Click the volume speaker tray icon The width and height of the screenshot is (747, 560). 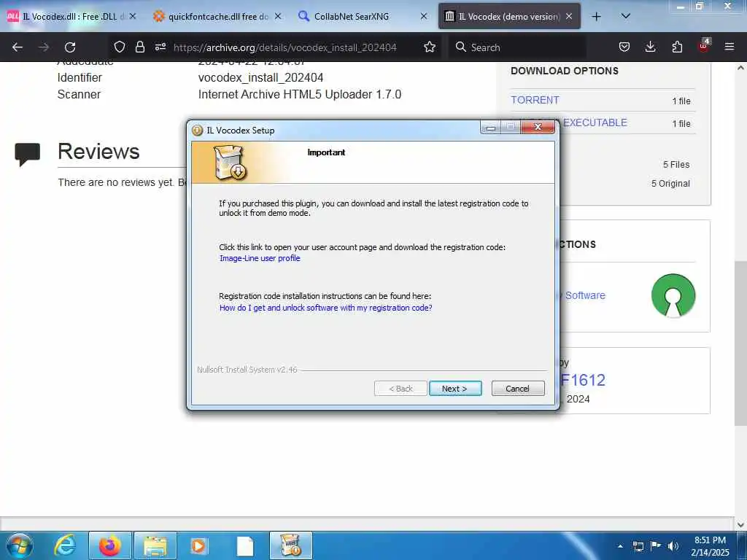pyautogui.click(x=673, y=546)
